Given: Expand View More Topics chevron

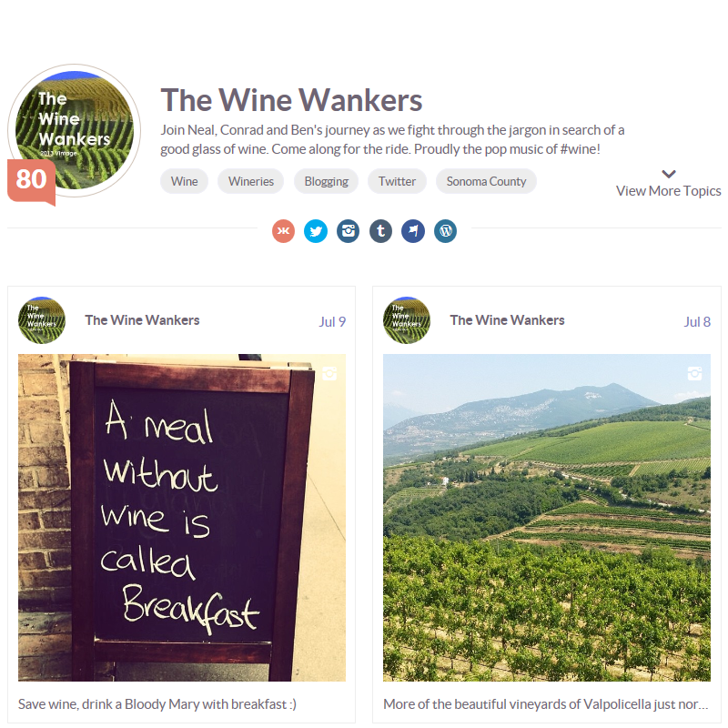Looking at the screenshot, I should pyautogui.click(x=669, y=174).
